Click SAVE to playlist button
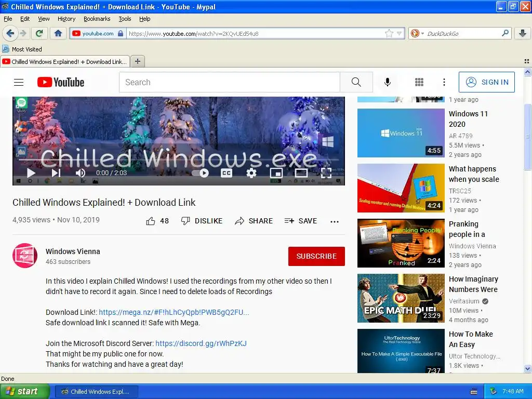Image resolution: width=532 pixels, height=399 pixels. pos(301,221)
